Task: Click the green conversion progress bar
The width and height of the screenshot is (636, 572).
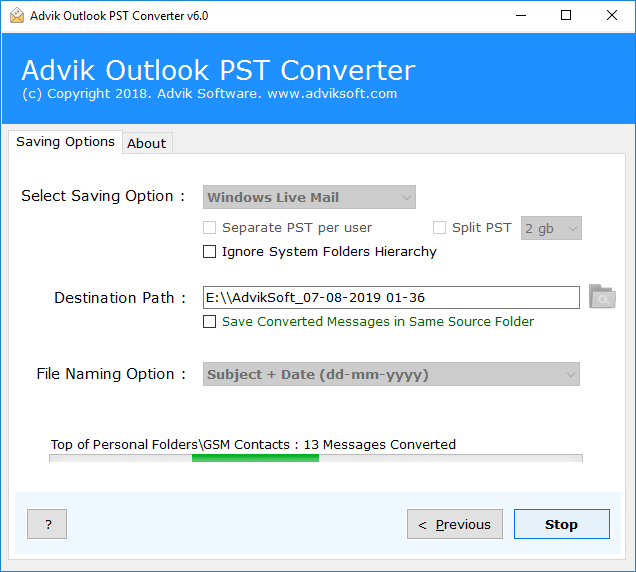Action: 316,458
